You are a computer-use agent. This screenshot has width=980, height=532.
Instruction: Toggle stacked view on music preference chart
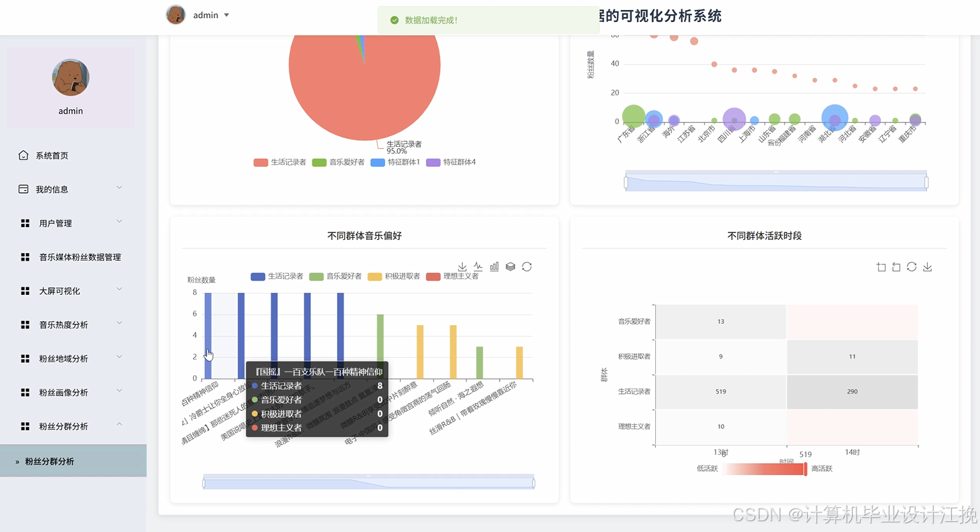click(510, 267)
